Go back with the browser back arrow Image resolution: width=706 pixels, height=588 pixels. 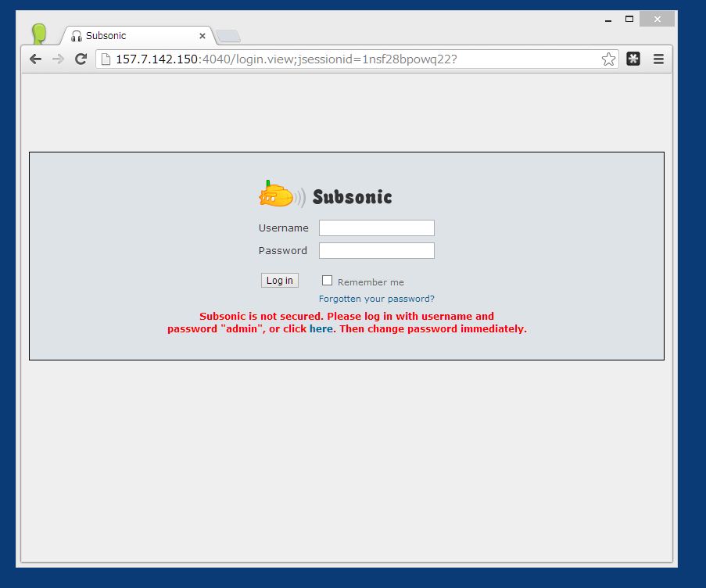[x=35, y=59]
